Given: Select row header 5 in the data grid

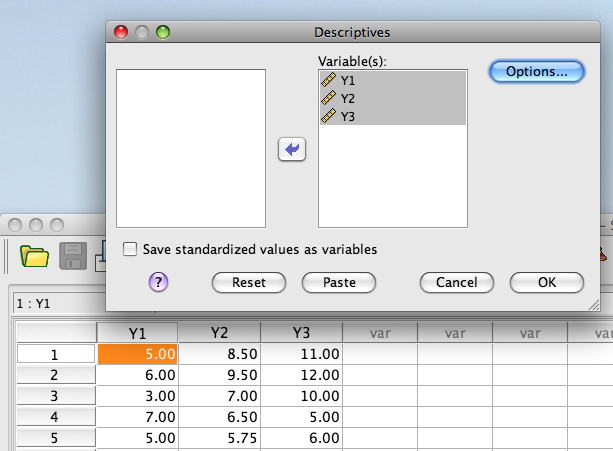Looking at the screenshot, I should [56, 438].
